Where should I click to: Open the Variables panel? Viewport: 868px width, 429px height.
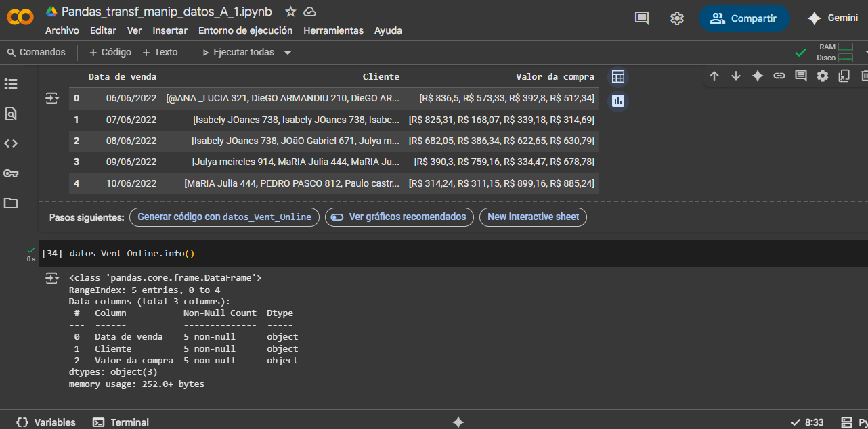[x=46, y=422]
